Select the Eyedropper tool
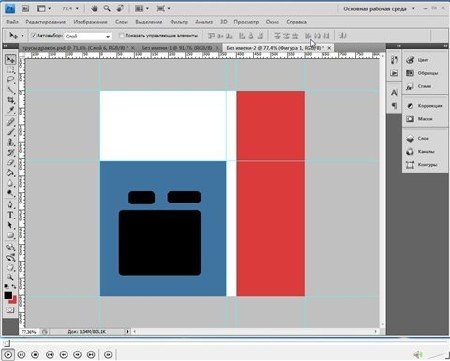 [x=10, y=110]
